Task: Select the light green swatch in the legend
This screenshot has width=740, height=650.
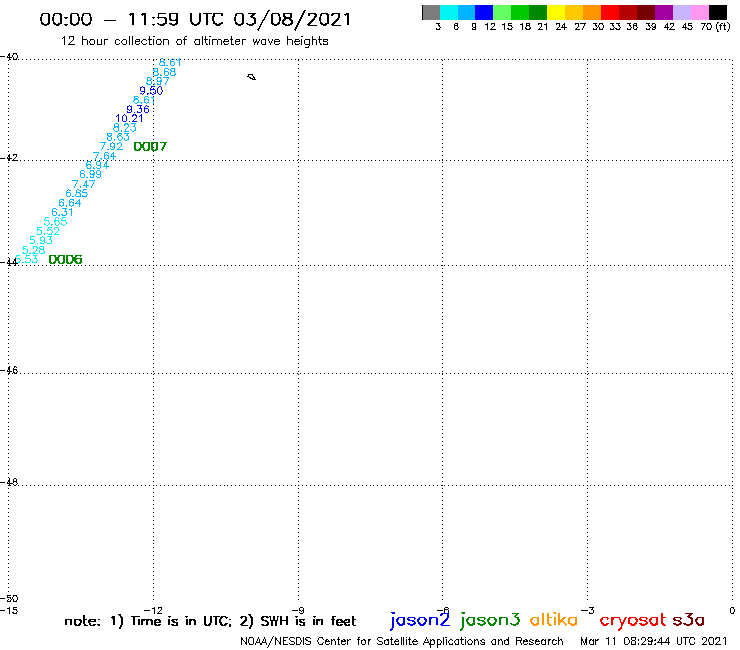Action: tap(502, 12)
